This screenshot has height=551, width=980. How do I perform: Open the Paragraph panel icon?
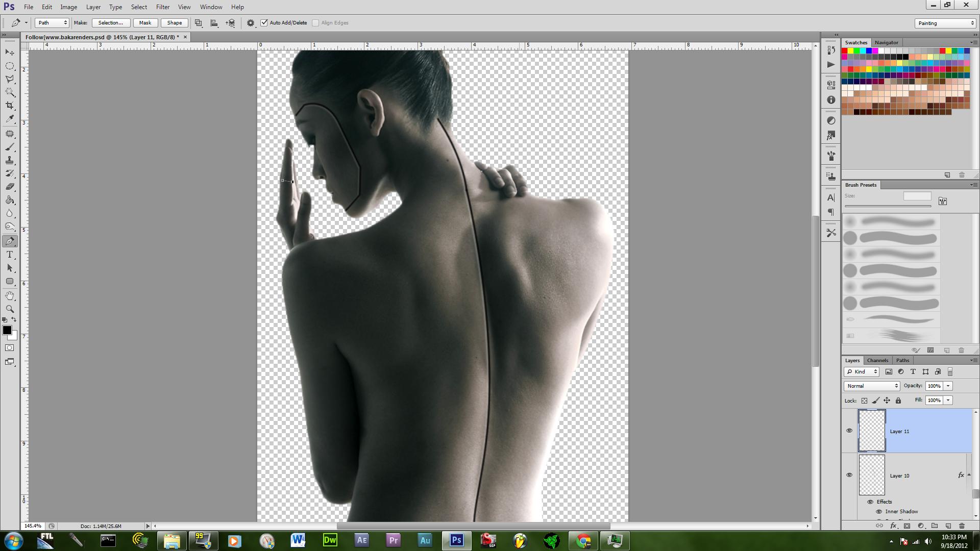pyautogui.click(x=831, y=212)
